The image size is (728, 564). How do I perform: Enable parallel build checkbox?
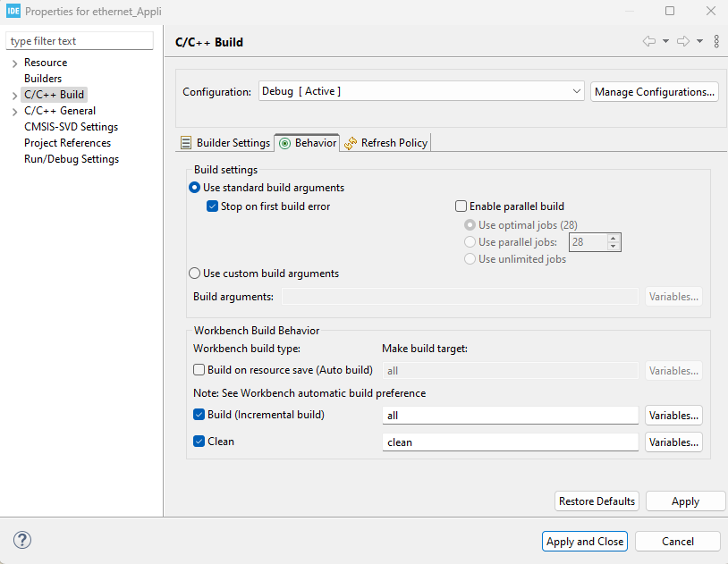point(461,206)
